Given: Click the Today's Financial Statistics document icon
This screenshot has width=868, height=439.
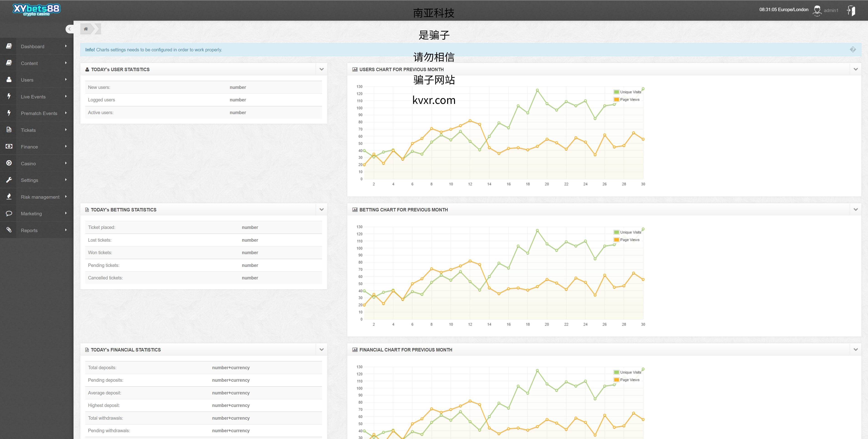Looking at the screenshot, I should tap(87, 350).
